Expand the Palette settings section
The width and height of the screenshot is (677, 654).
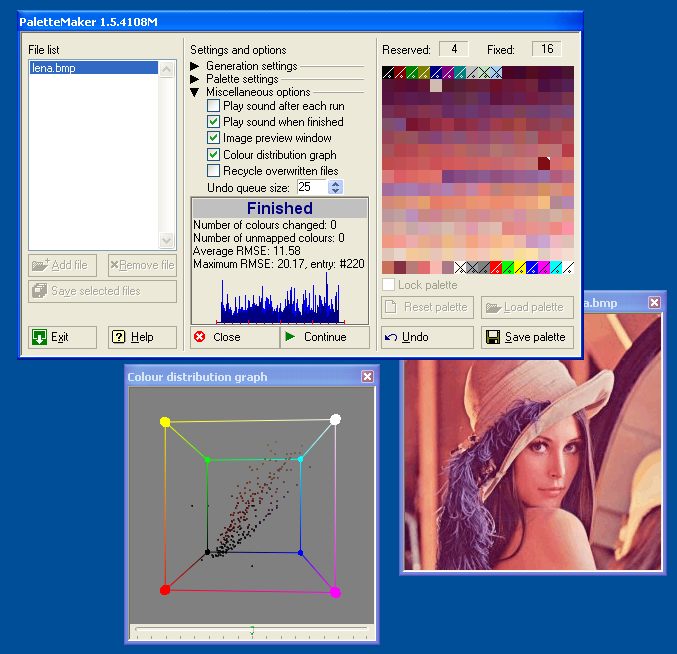click(194, 79)
